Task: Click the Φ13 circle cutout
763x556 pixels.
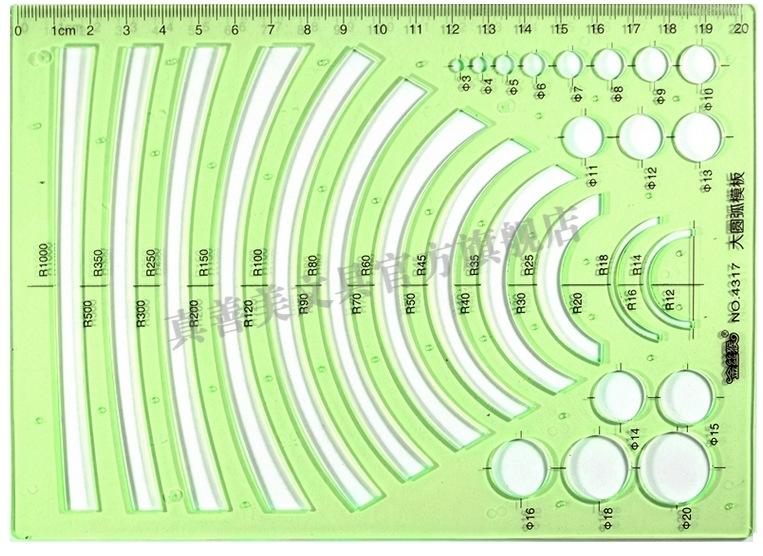Action: [x=697, y=134]
